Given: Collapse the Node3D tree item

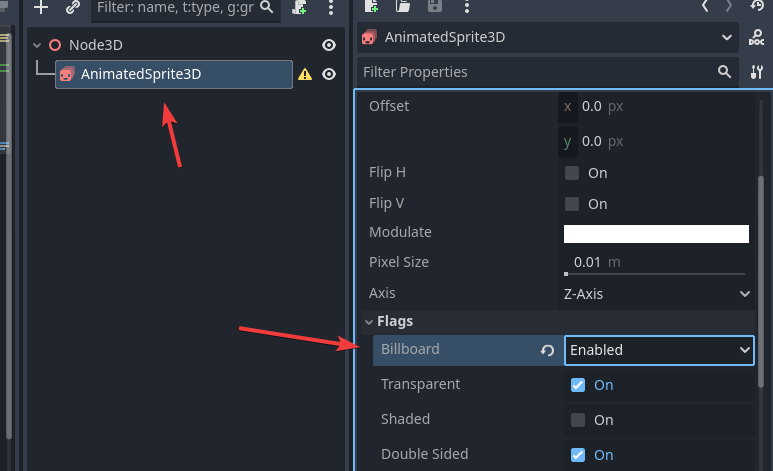Looking at the screenshot, I should pyautogui.click(x=38, y=45).
